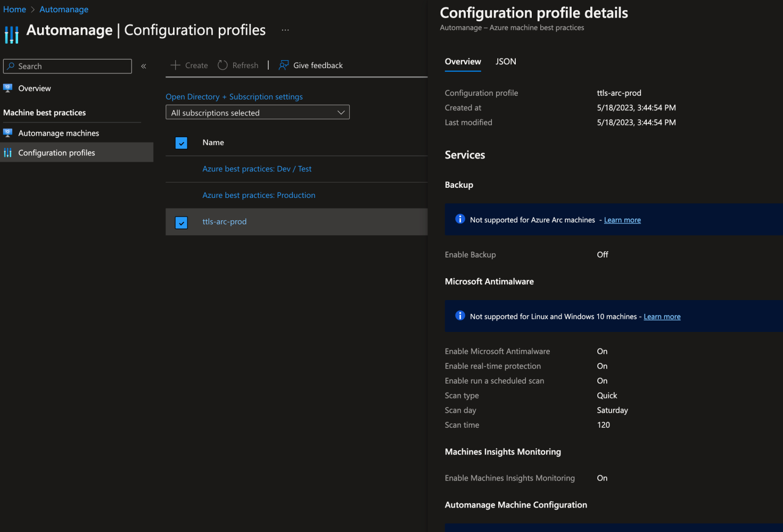Click the Name column header
The image size is (783, 532).
coord(213,142)
